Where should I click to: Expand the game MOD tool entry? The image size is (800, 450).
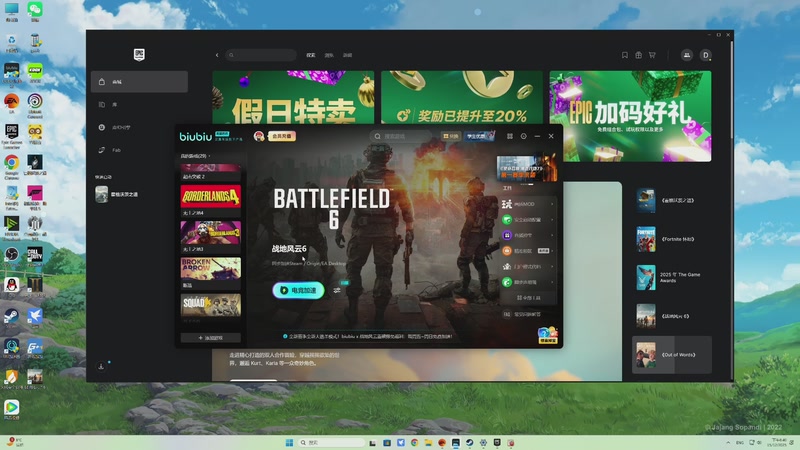pos(528,204)
